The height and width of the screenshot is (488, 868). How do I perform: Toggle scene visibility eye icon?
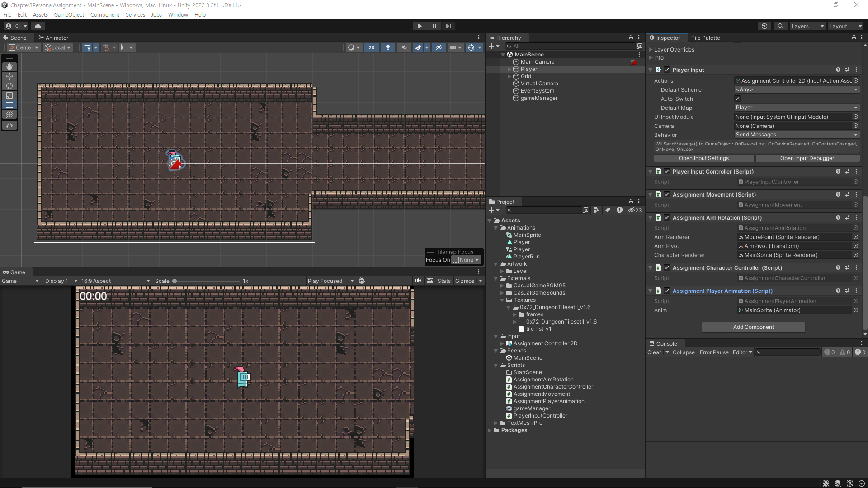pyautogui.click(x=439, y=47)
